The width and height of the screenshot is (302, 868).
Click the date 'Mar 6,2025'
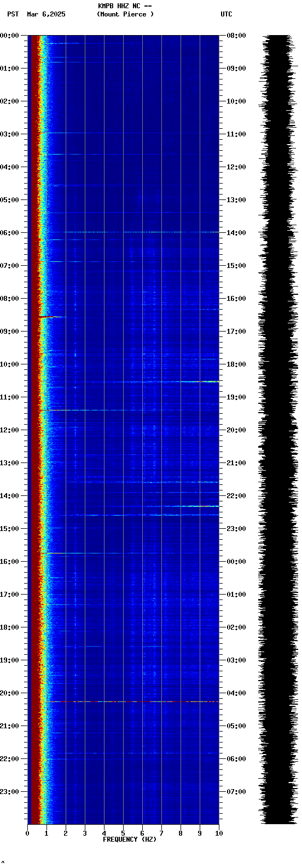click(x=46, y=14)
